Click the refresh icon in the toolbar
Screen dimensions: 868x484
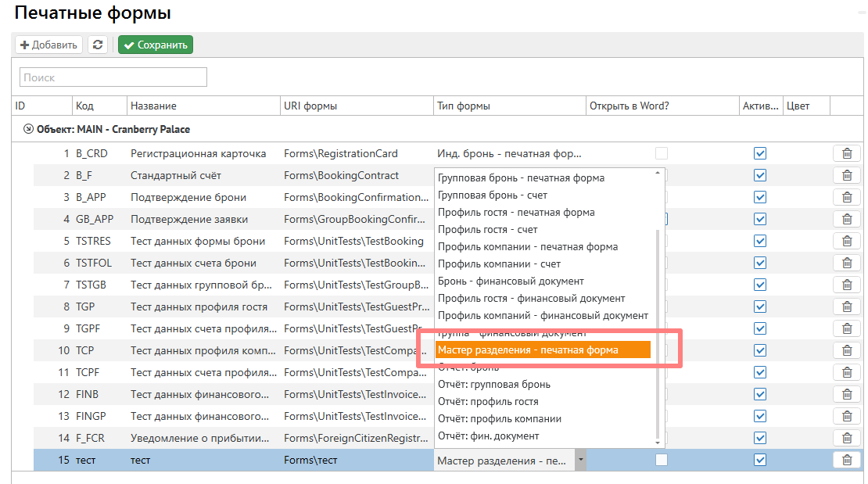pos(98,45)
